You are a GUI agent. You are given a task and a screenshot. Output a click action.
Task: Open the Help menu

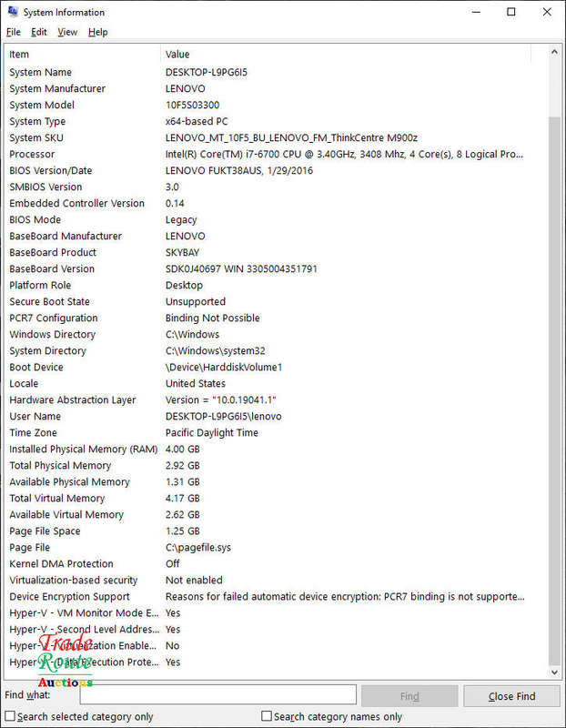tap(98, 32)
